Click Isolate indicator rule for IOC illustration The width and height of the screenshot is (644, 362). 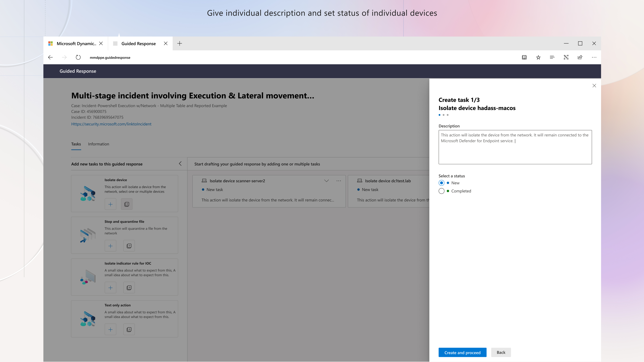click(x=88, y=277)
